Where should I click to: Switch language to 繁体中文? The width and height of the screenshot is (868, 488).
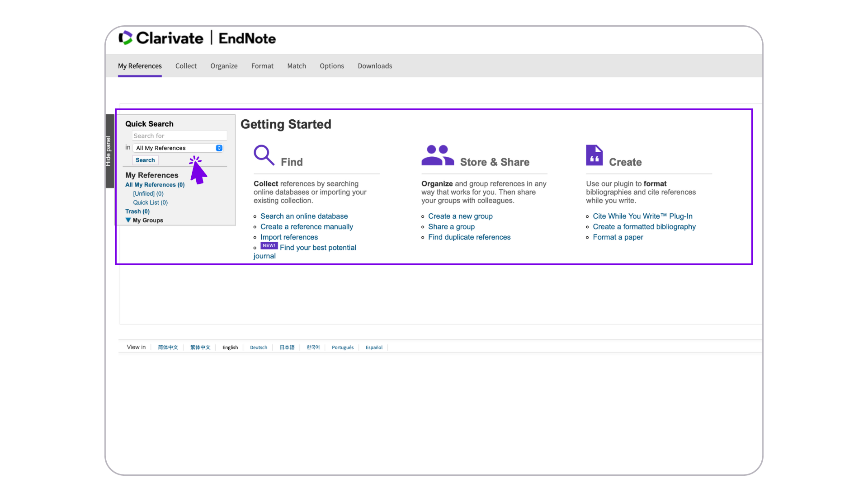(x=200, y=347)
